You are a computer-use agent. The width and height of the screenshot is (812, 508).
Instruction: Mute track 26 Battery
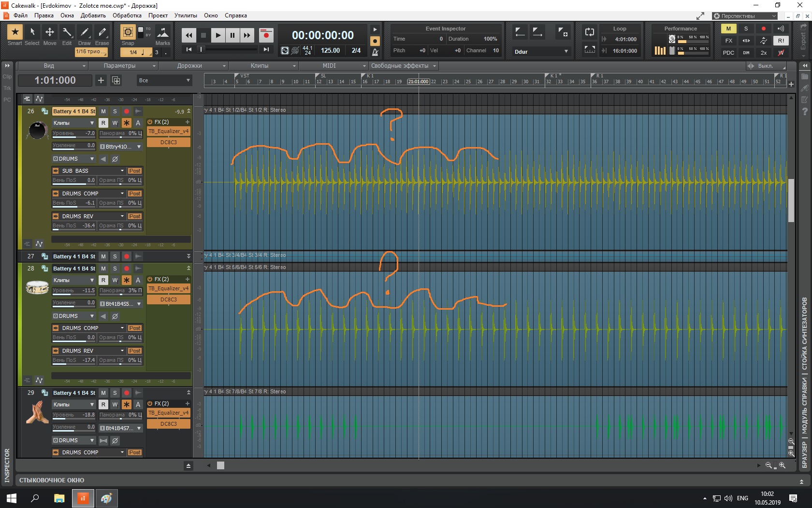point(103,111)
